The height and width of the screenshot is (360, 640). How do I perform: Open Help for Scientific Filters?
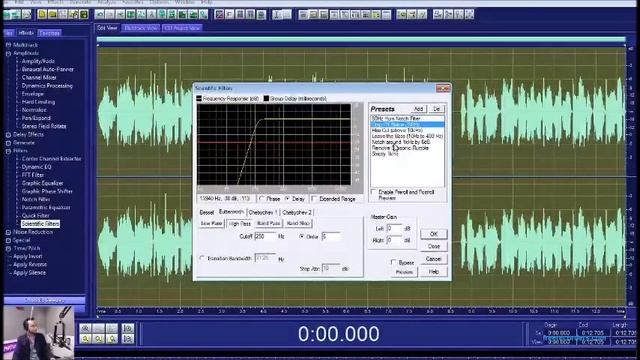(x=433, y=272)
